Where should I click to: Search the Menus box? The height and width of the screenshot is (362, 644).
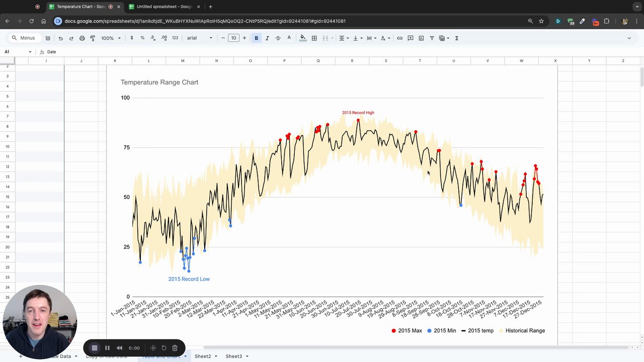[x=24, y=38]
